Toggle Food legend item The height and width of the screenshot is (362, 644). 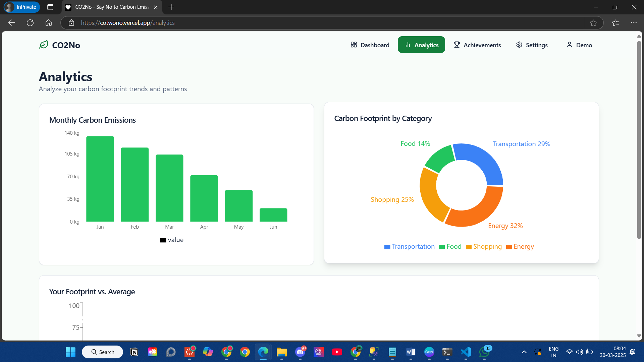pos(450,247)
